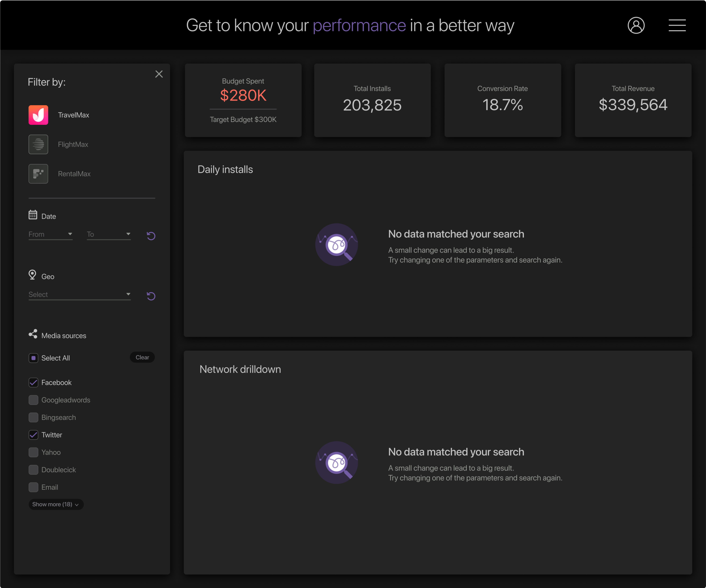Toggle the Twitter media source checkbox
Viewport: 706px width, 588px height.
33,434
